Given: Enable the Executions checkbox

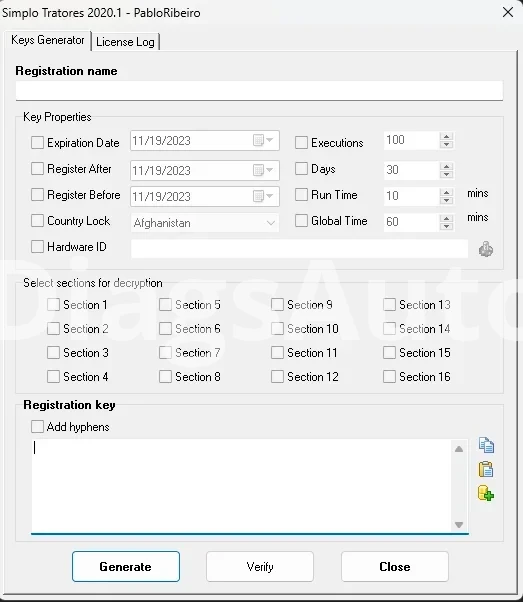Looking at the screenshot, I should pos(301,142).
